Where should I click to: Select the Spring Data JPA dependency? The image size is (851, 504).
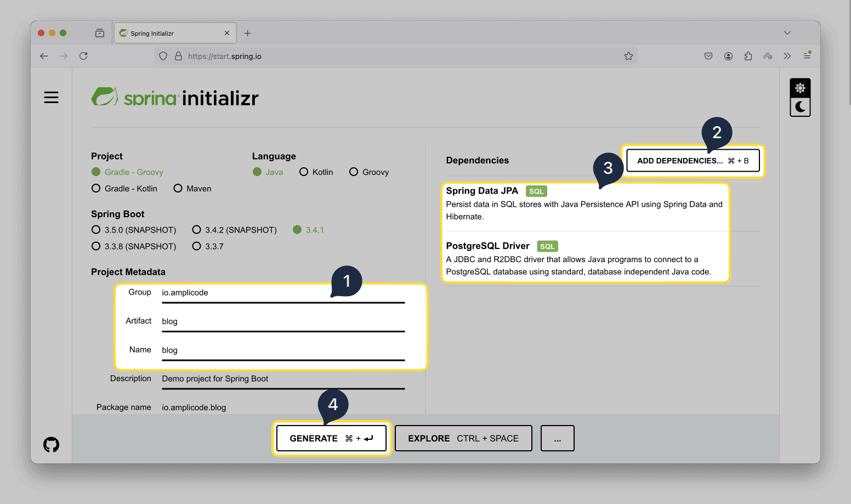tap(586, 203)
